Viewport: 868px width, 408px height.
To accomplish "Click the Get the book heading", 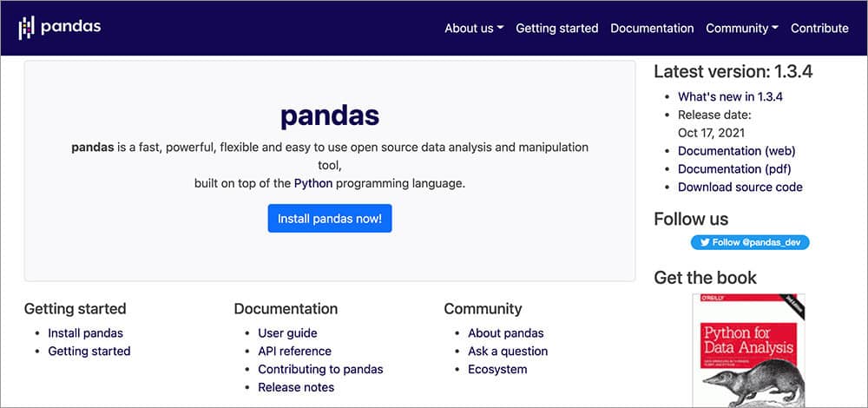I will tap(705, 277).
